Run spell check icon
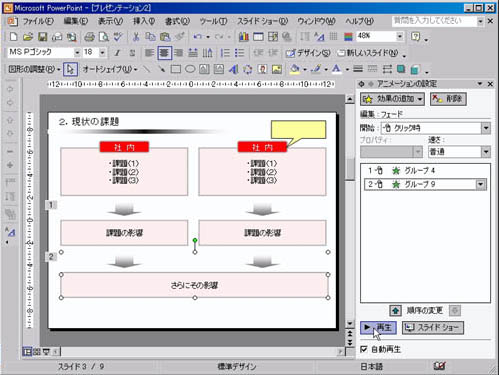The height and width of the screenshot is (375, 499). [118, 36]
